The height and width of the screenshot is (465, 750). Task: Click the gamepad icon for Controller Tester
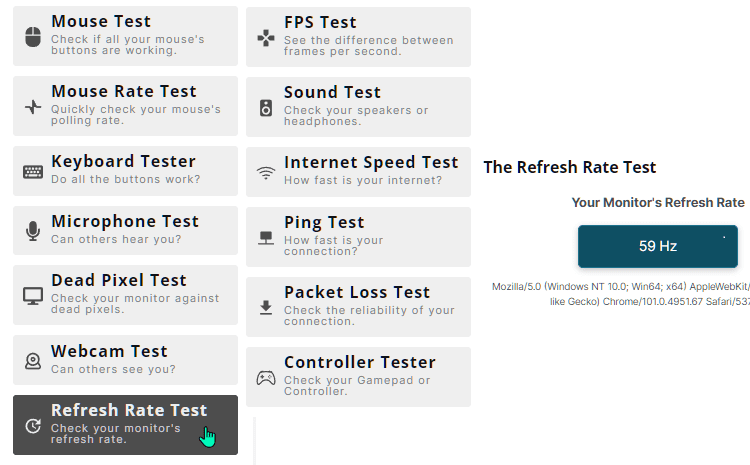[266, 378]
